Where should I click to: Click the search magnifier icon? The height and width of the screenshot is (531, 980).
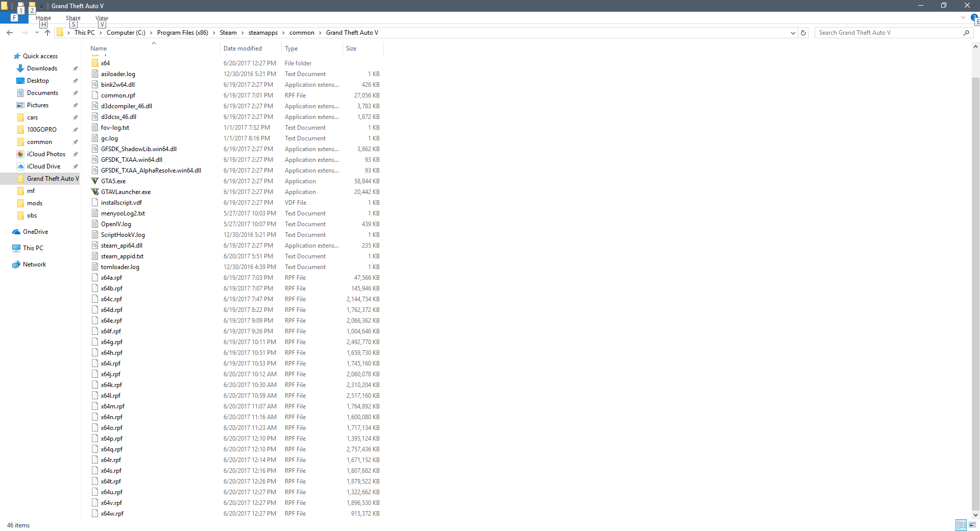[x=966, y=33]
